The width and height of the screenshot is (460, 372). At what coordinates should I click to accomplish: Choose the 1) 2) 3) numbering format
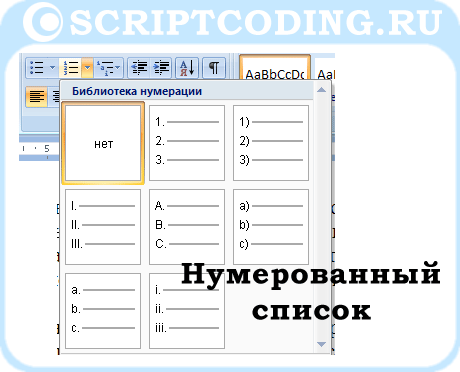(x=271, y=143)
